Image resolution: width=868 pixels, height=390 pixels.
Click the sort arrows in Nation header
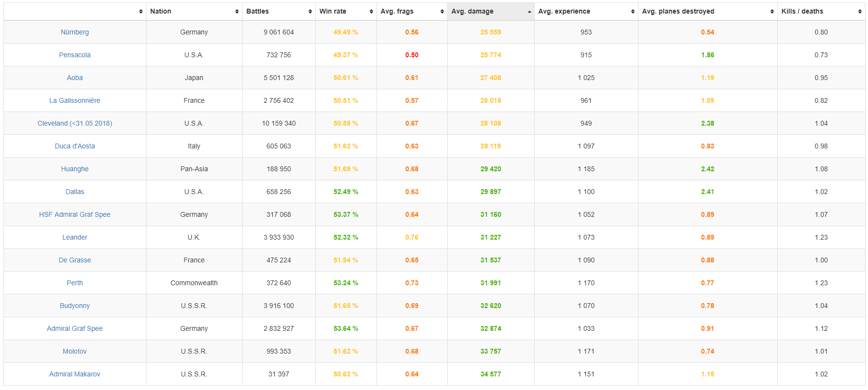pyautogui.click(x=237, y=12)
